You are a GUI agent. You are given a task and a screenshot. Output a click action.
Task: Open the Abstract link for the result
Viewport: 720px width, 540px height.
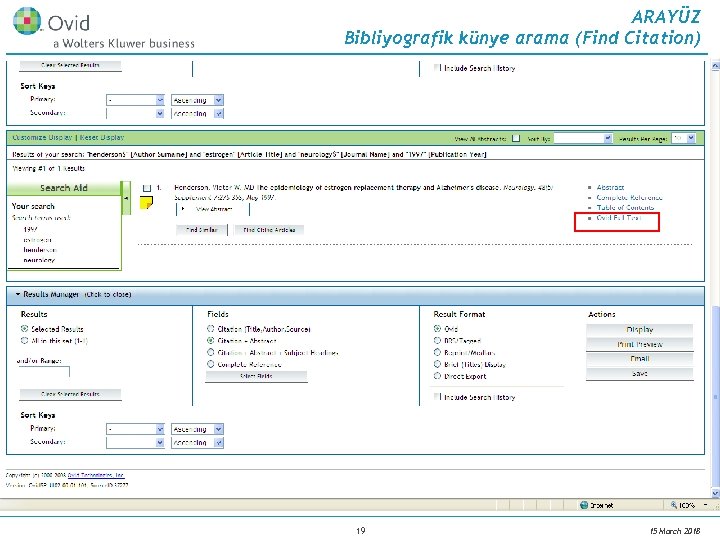click(610, 187)
